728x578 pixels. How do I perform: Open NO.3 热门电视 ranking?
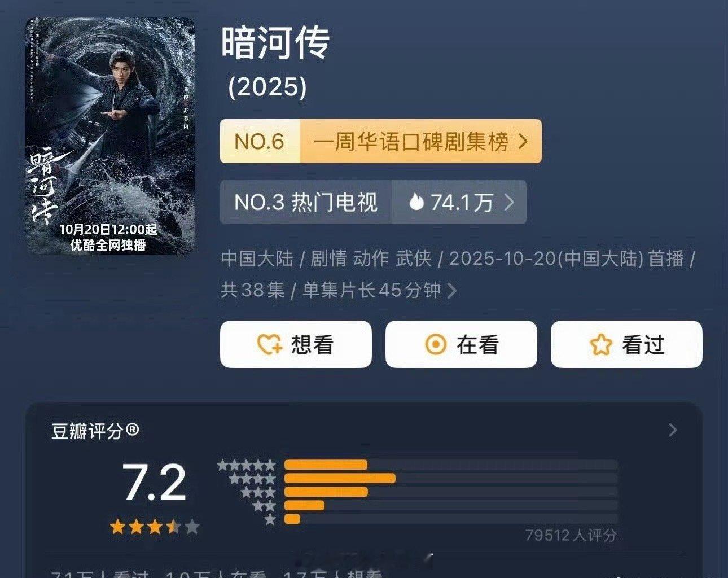click(x=306, y=202)
